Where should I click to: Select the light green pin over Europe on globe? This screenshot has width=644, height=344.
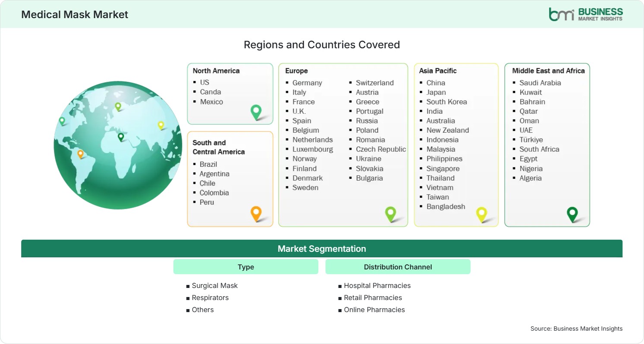[118, 106]
